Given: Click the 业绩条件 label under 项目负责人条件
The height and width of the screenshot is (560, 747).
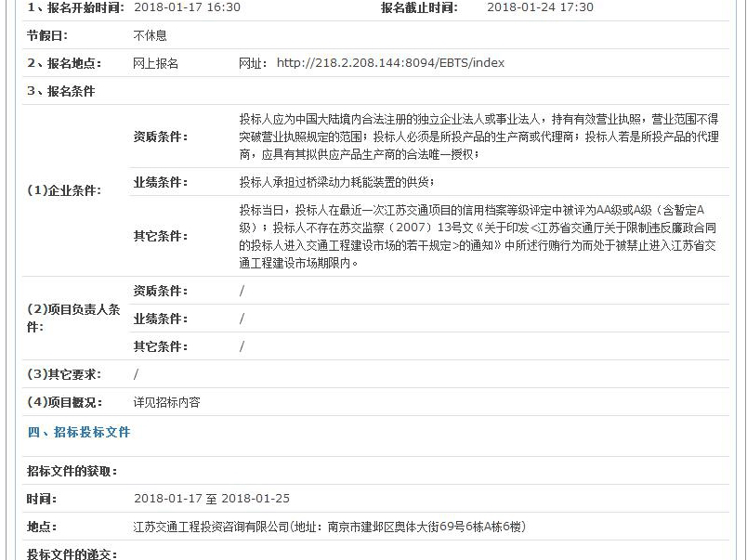Looking at the screenshot, I should (161, 319).
